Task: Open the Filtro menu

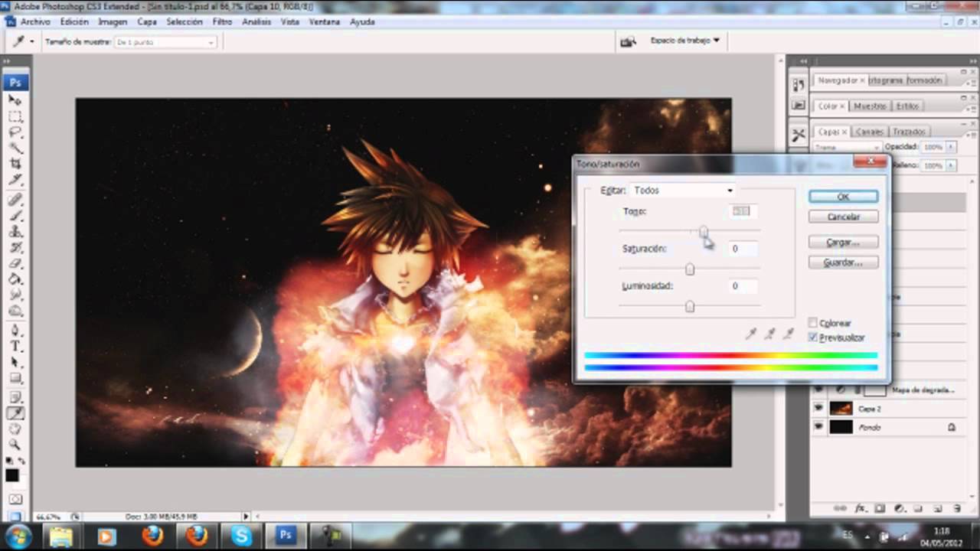Action: coord(222,22)
